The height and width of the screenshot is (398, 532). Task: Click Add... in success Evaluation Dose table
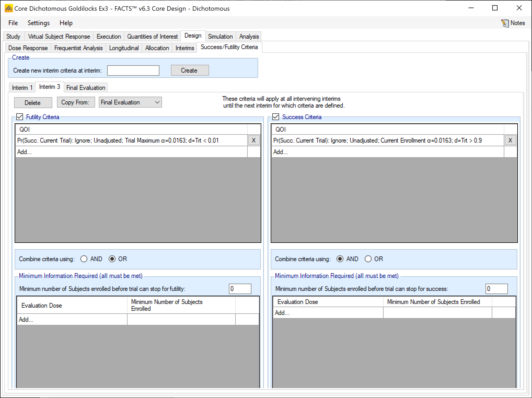(282, 313)
